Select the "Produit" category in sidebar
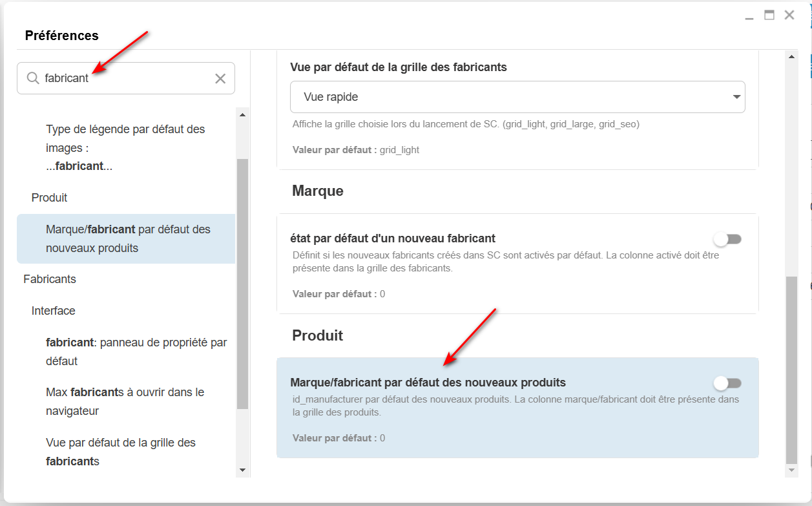Viewport: 812px width, 506px height. point(50,198)
